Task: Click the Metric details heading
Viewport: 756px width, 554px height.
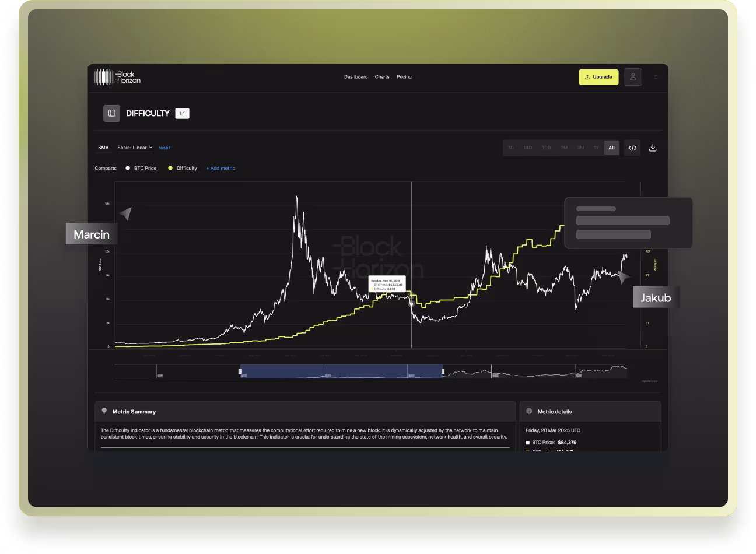Action: click(555, 412)
